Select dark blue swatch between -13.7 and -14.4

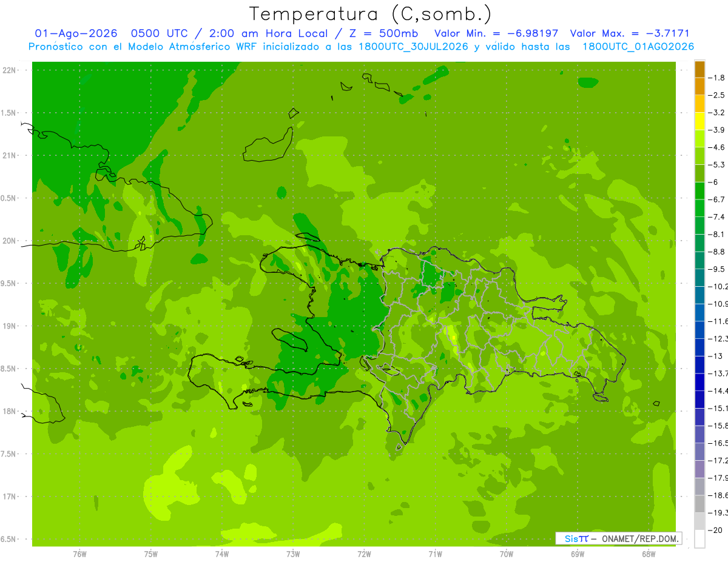(x=699, y=382)
